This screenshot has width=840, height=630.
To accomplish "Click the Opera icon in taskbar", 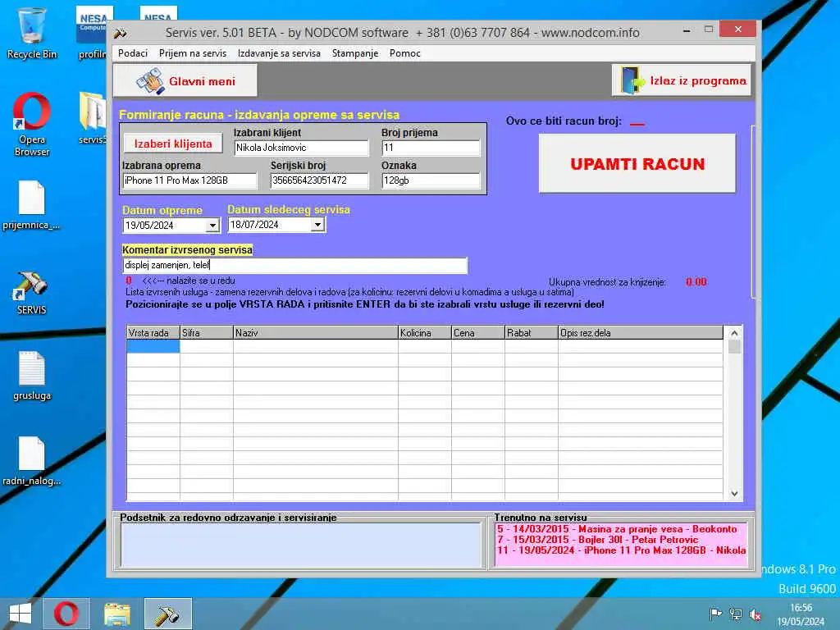I will click(x=66, y=614).
